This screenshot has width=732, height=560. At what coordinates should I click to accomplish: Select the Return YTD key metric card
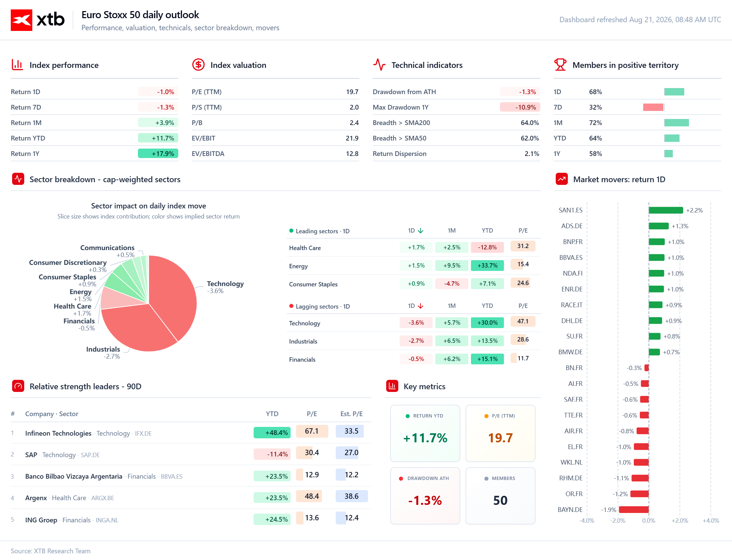coord(425,433)
